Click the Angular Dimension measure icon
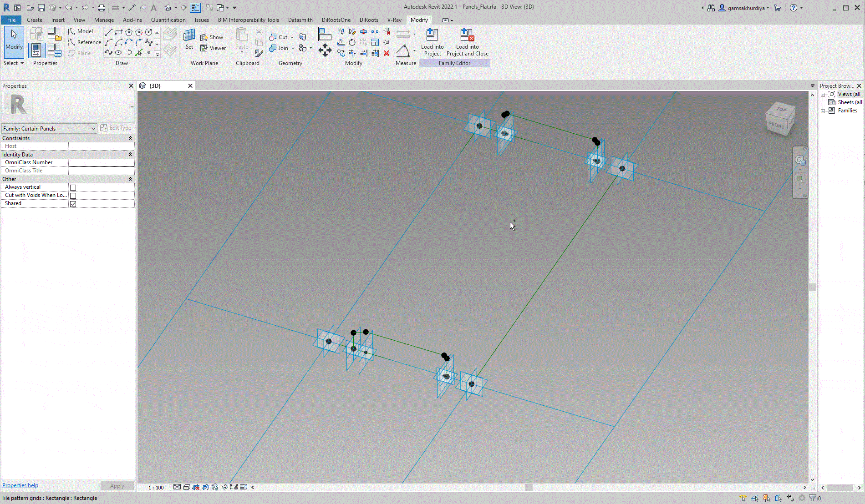This screenshot has width=865, height=504. pyautogui.click(x=403, y=50)
